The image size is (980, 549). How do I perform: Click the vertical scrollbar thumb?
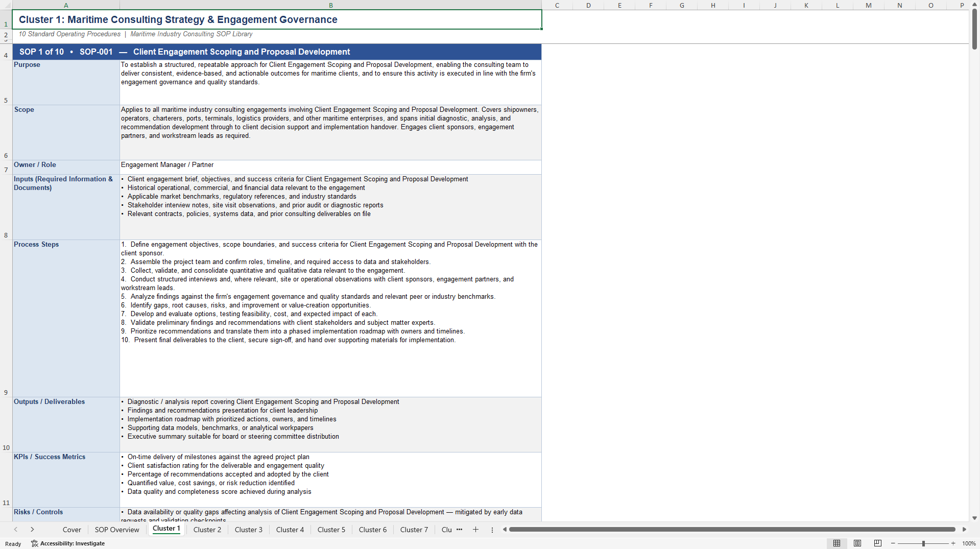pyautogui.click(x=974, y=29)
